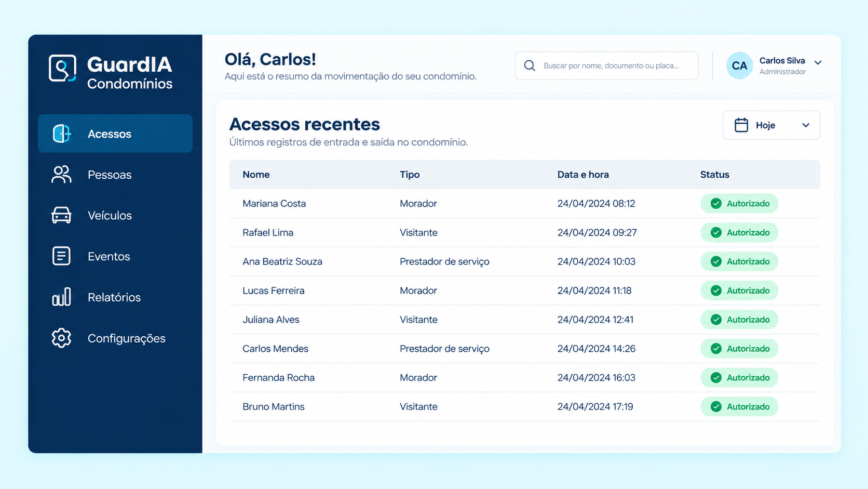Click the timestamp 24/04/2024 17:19

(595, 406)
